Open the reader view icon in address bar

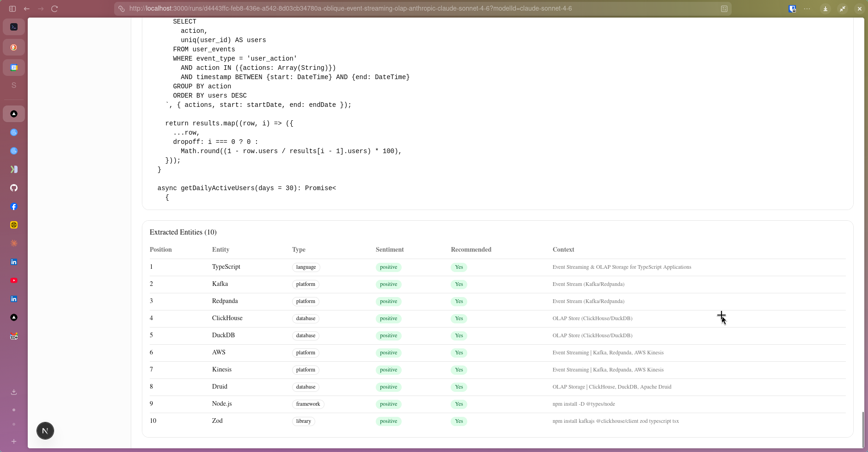point(724,9)
